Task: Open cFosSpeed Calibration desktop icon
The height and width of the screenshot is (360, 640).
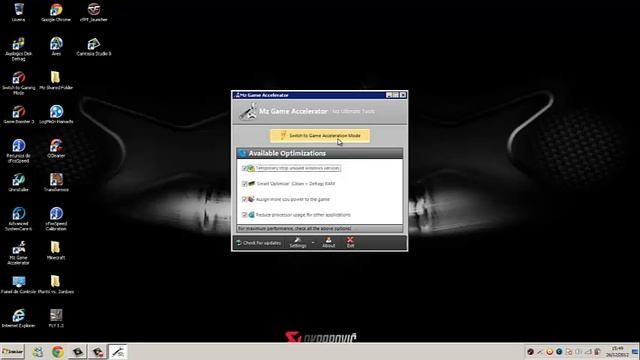Action: [x=56, y=219]
